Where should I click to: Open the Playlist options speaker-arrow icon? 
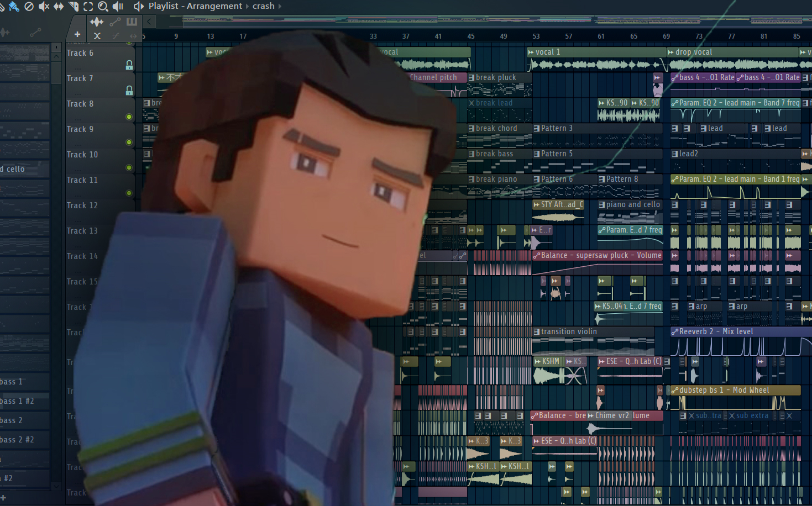tap(138, 6)
